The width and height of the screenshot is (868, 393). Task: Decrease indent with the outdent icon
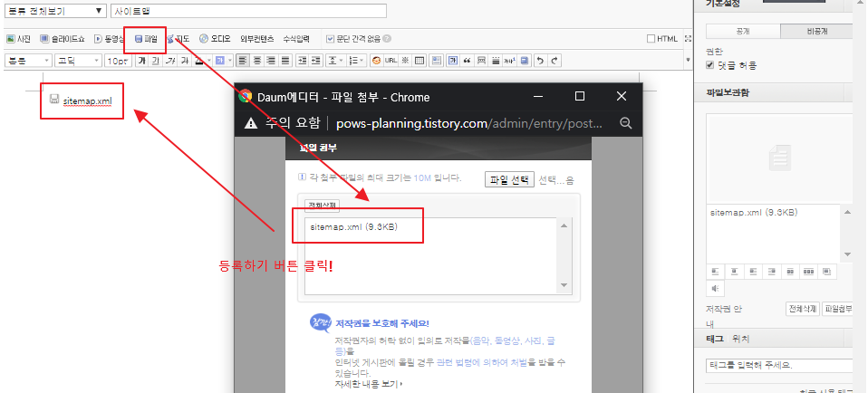tap(315, 61)
